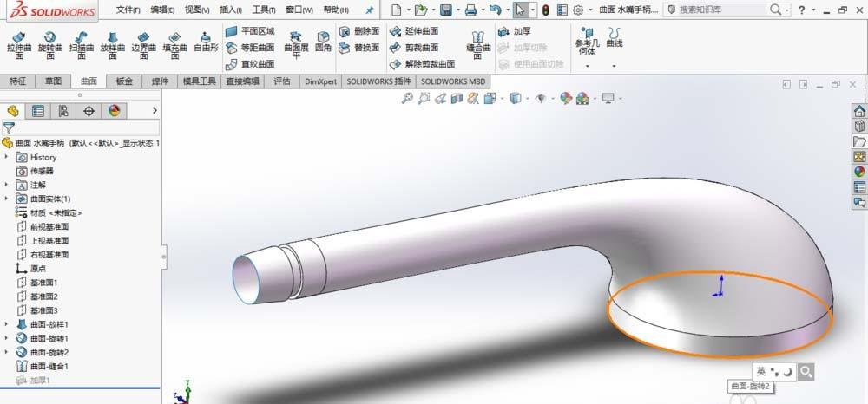
Task: Expand the 曲面-旋转1 feature
Action: (6, 338)
